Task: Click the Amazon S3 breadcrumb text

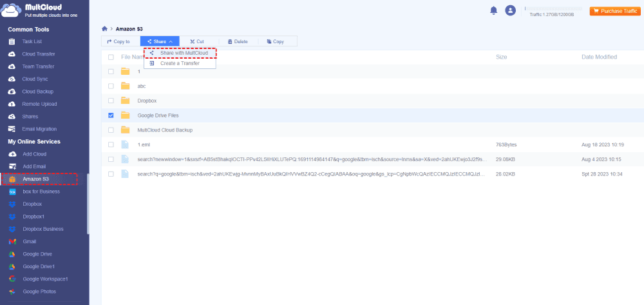Action: (129, 29)
